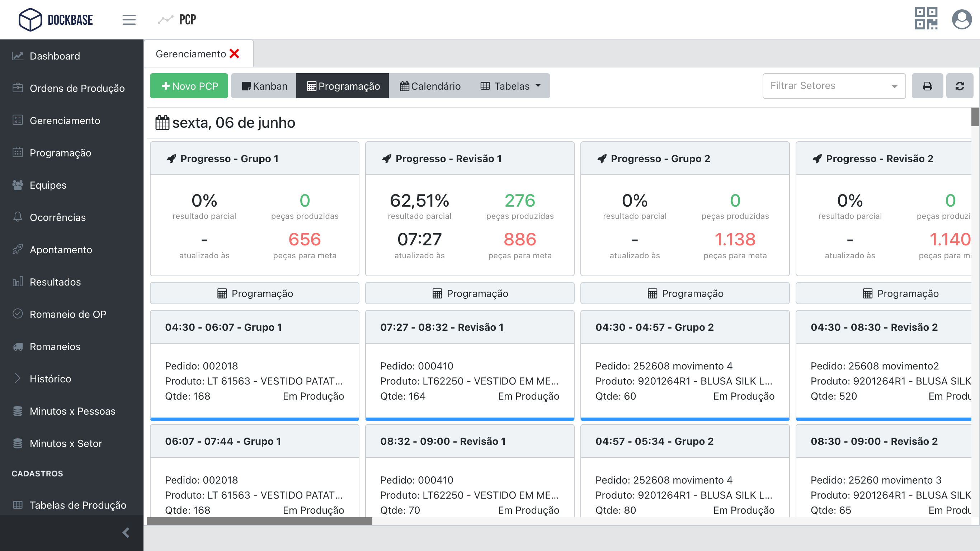
Task: Open Apontamento rocket item in sidebar
Action: tap(61, 250)
